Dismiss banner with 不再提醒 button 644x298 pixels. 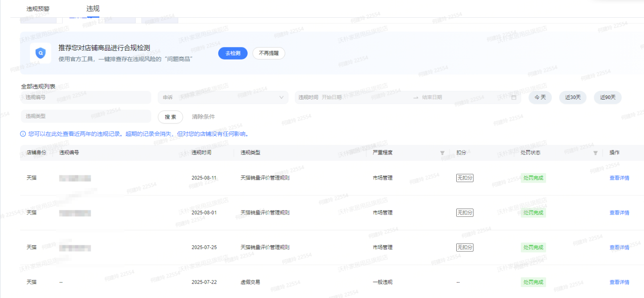[x=268, y=53]
